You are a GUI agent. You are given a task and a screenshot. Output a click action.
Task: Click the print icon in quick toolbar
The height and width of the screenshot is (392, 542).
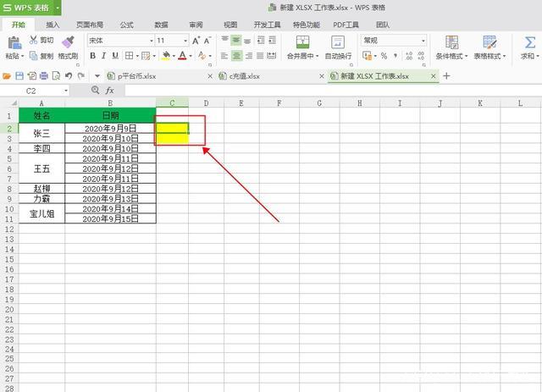[44, 76]
